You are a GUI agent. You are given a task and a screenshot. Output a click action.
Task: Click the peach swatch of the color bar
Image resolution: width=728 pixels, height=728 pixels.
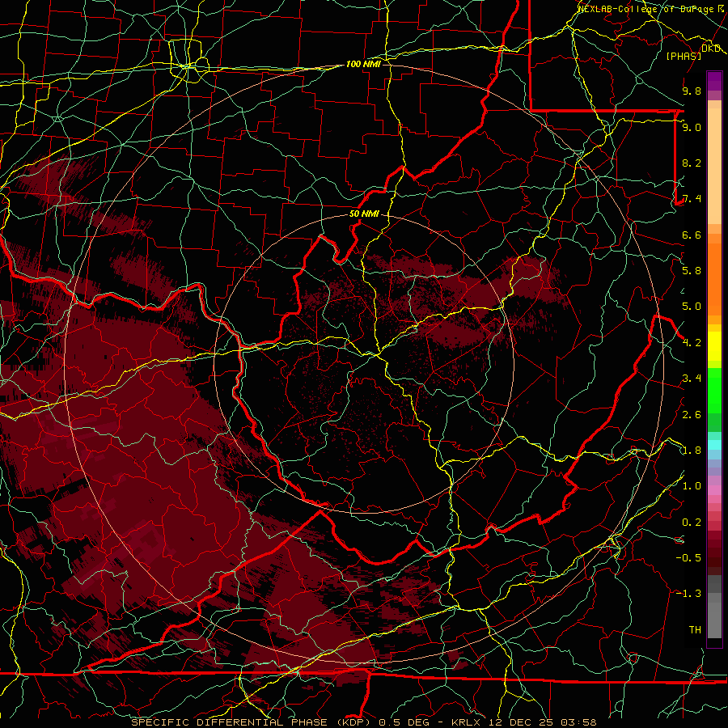click(x=714, y=166)
